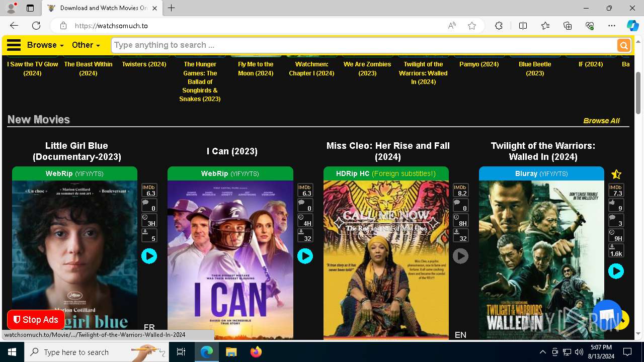Open The Beast Within (2024) link
Image resolution: width=644 pixels, height=362 pixels.
point(88,69)
